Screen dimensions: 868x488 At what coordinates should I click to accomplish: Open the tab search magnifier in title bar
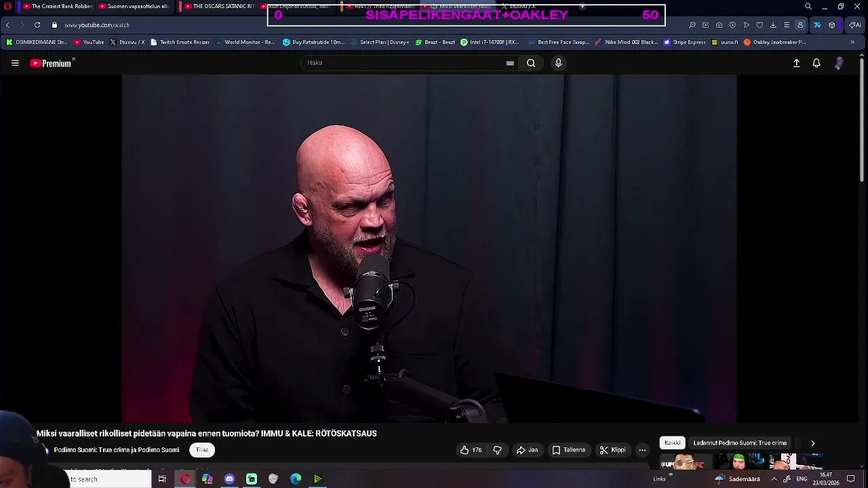click(808, 7)
